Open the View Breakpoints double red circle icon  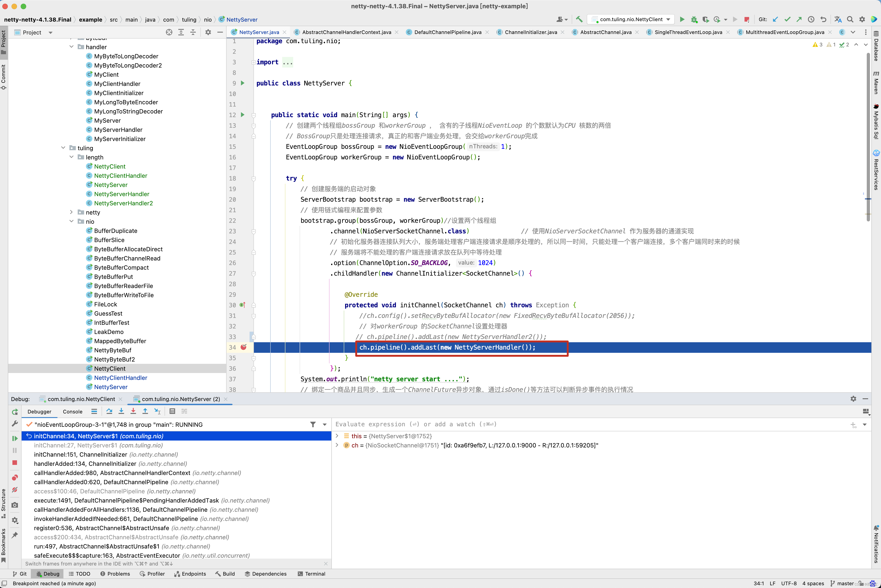click(x=15, y=477)
